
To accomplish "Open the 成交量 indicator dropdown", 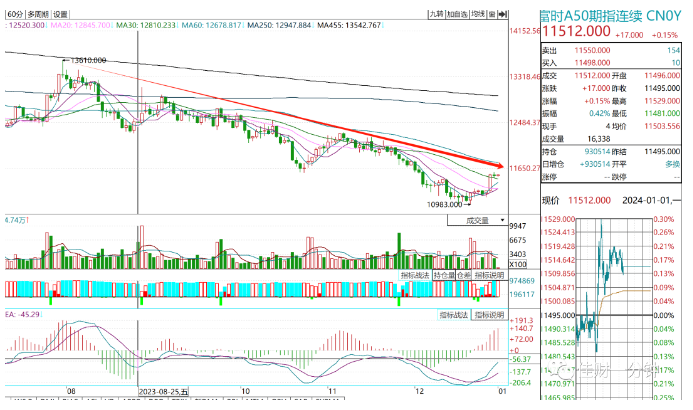I will pos(478,220).
